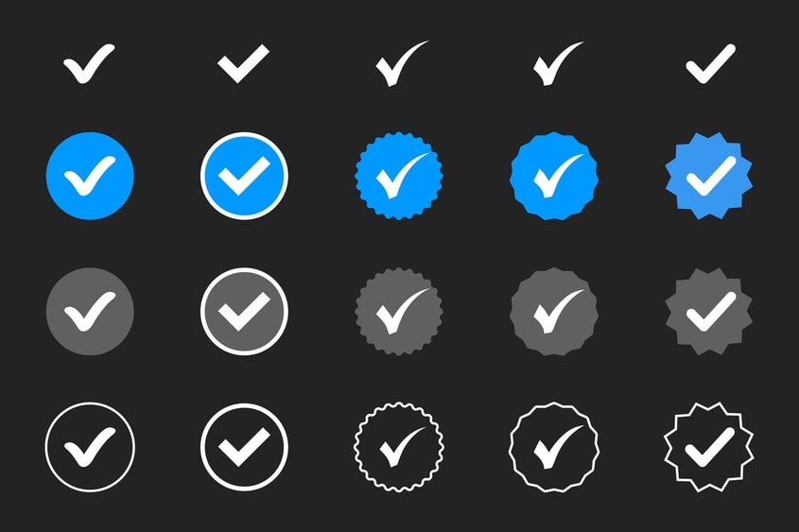The image size is (799, 532).
Task: Click the gray circle badge with white ring
Action: point(244,311)
